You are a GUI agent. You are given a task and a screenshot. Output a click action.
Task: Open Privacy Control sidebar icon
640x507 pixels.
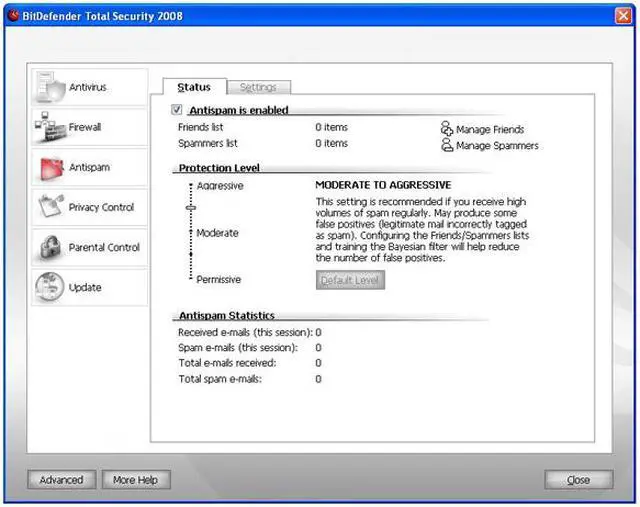(x=50, y=207)
